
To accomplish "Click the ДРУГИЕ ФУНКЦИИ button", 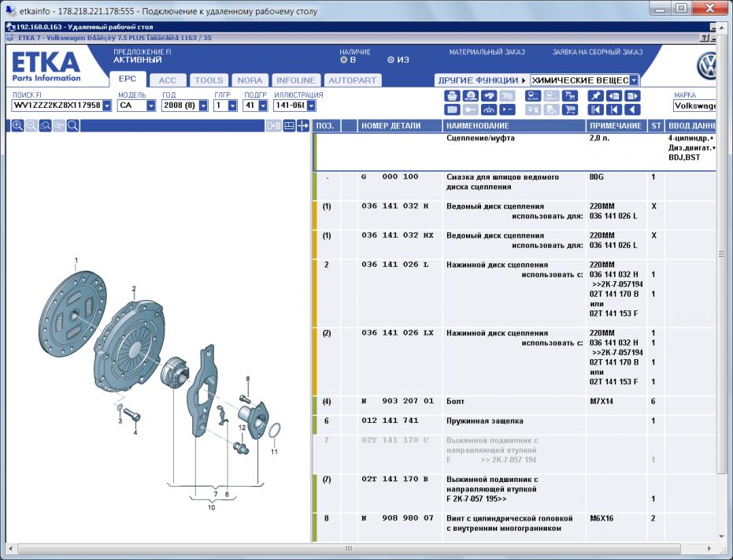I will click(x=482, y=80).
